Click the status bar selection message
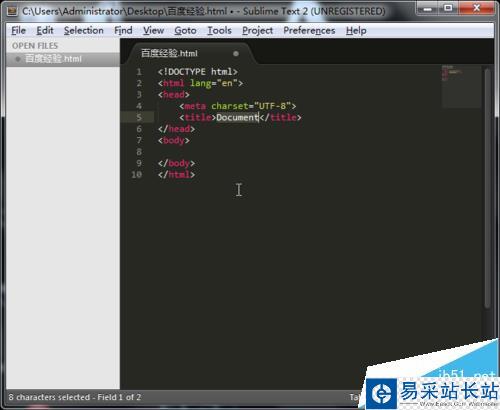500x410 pixels. tap(75, 397)
